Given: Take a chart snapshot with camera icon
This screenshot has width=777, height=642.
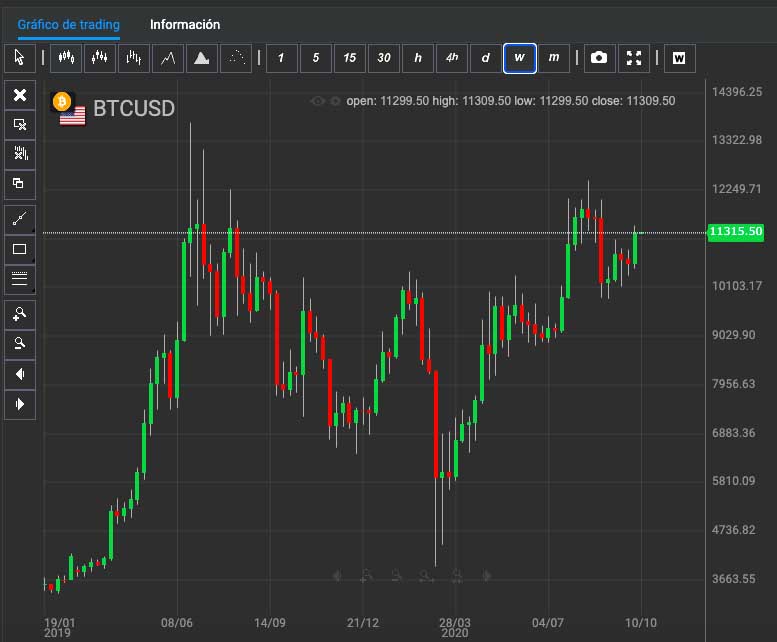Looking at the screenshot, I should (x=599, y=58).
